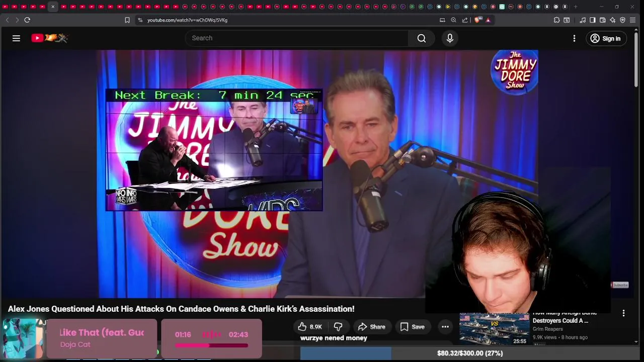Viewport: 644px width, 362px height.
Task: Close the active YouTube tab
Action: coord(53,7)
